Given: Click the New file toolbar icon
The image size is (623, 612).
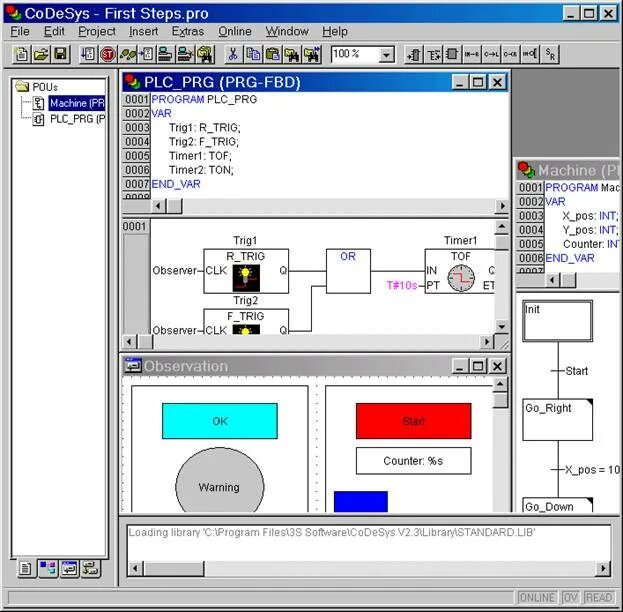Looking at the screenshot, I should (x=21, y=54).
